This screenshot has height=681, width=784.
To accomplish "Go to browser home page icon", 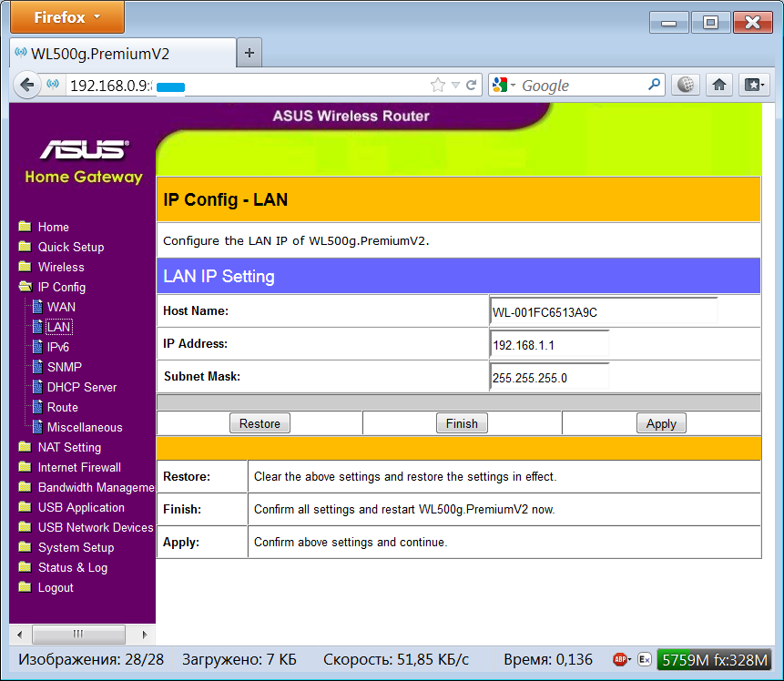I will click(719, 85).
